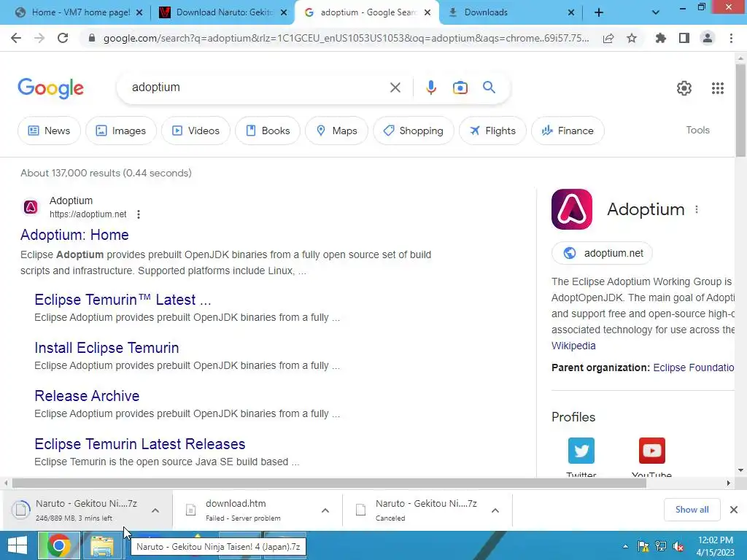
Task: Open Adoptium's YouTube profile icon
Action: pyautogui.click(x=651, y=451)
